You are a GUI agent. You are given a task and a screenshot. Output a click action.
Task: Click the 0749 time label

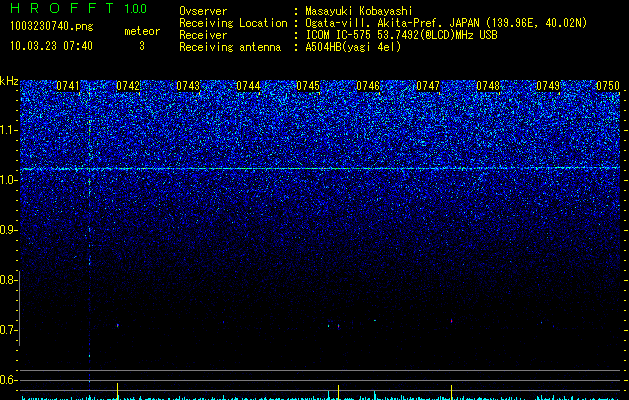pyautogui.click(x=548, y=86)
